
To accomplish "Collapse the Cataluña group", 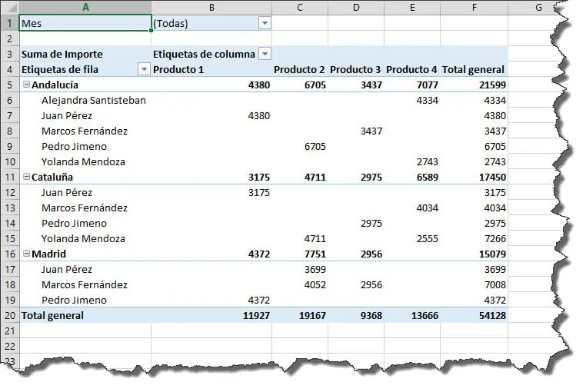I will pyautogui.click(x=26, y=177).
